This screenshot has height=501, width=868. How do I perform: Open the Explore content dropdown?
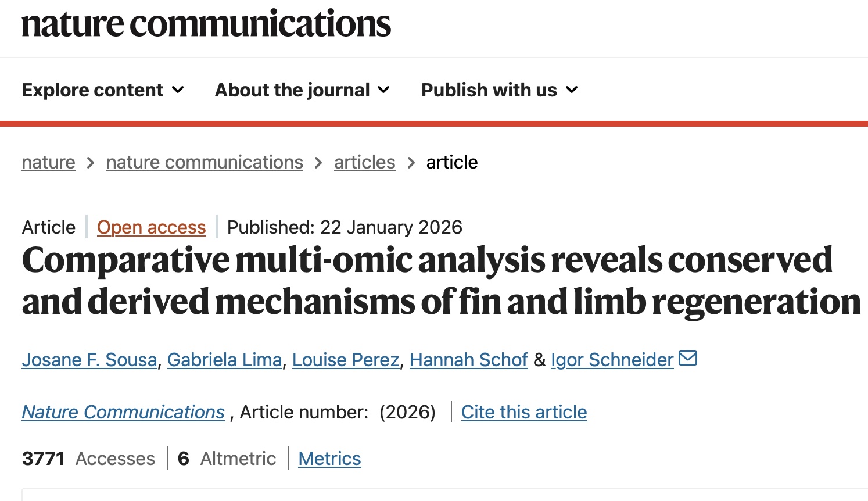102,90
